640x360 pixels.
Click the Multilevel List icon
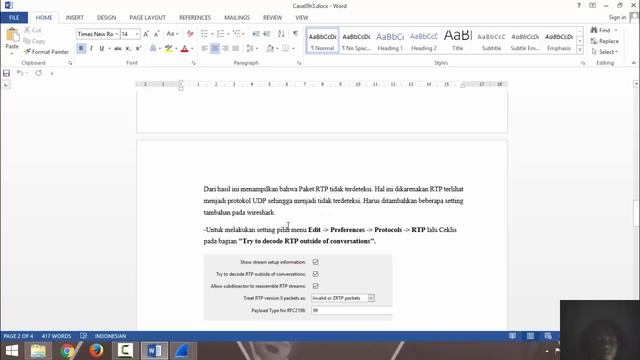pos(237,34)
